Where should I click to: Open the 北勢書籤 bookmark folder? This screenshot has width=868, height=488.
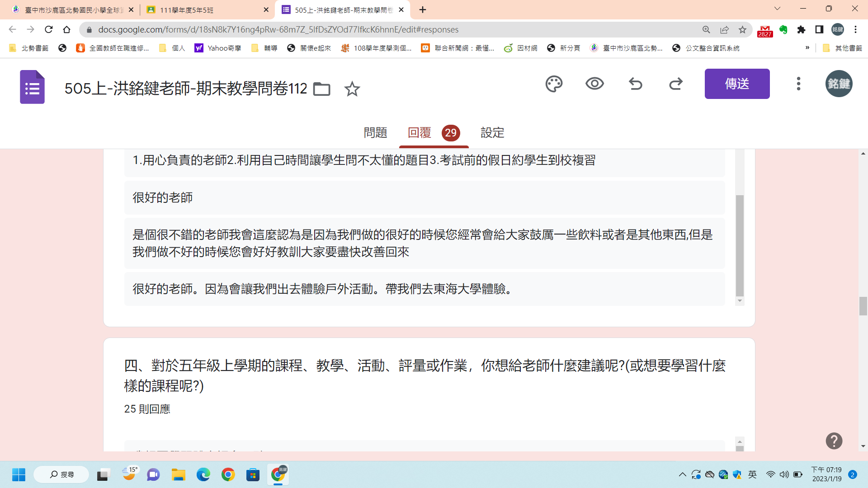pos(28,48)
